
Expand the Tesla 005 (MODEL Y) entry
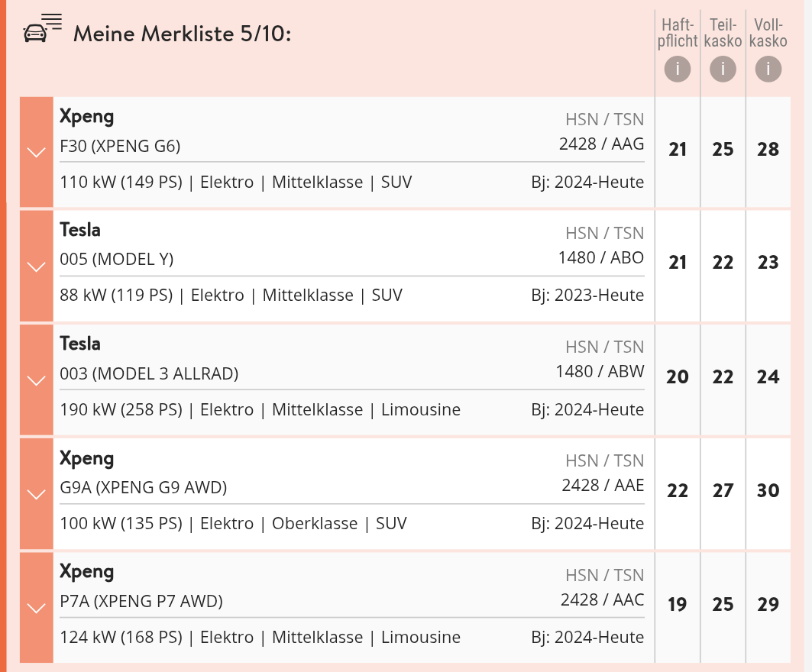point(36,266)
